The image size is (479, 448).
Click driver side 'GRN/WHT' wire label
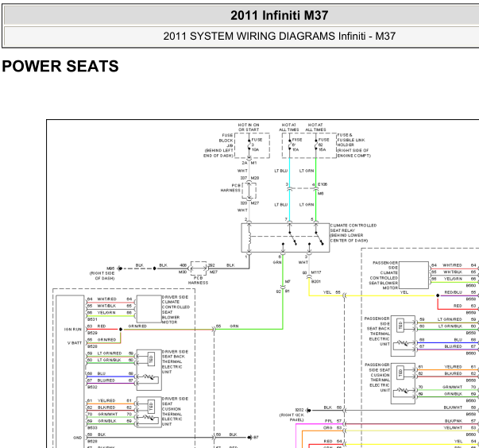tap(107, 414)
